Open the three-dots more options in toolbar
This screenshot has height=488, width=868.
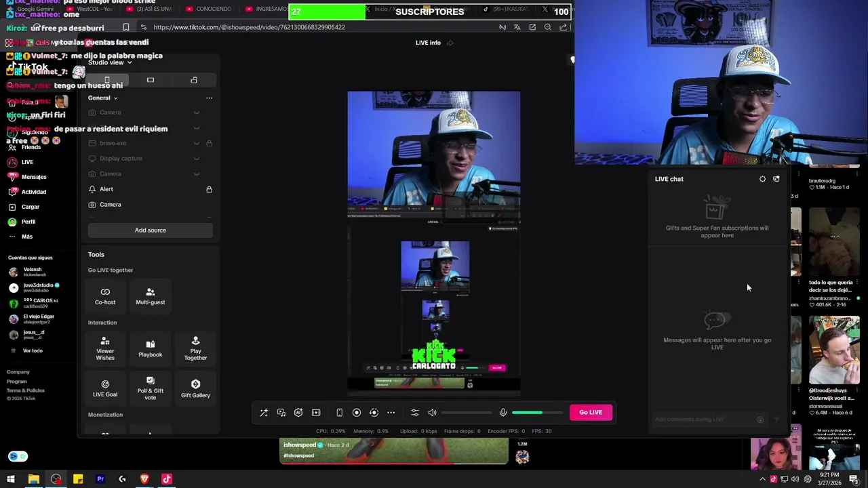pos(391,413)
